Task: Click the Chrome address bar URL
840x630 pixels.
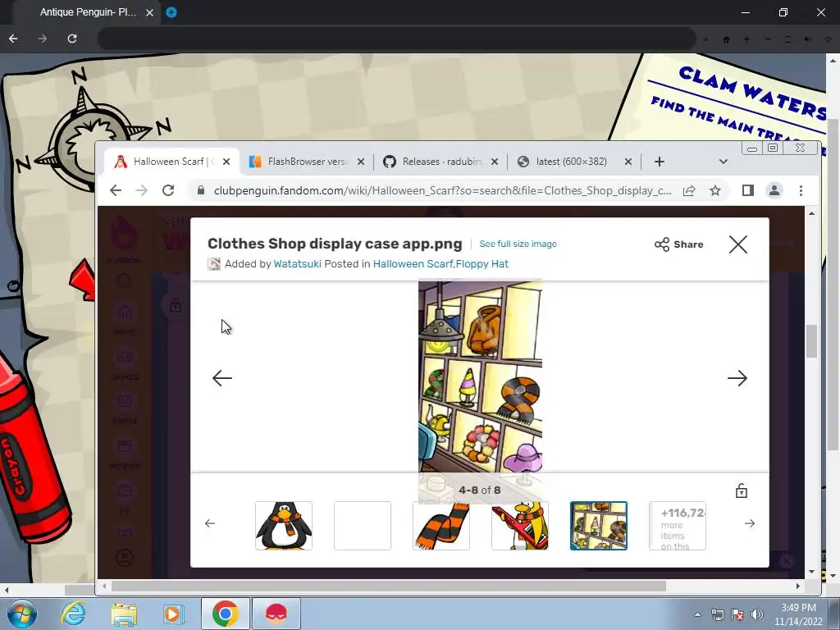Action: click(442, 190)
